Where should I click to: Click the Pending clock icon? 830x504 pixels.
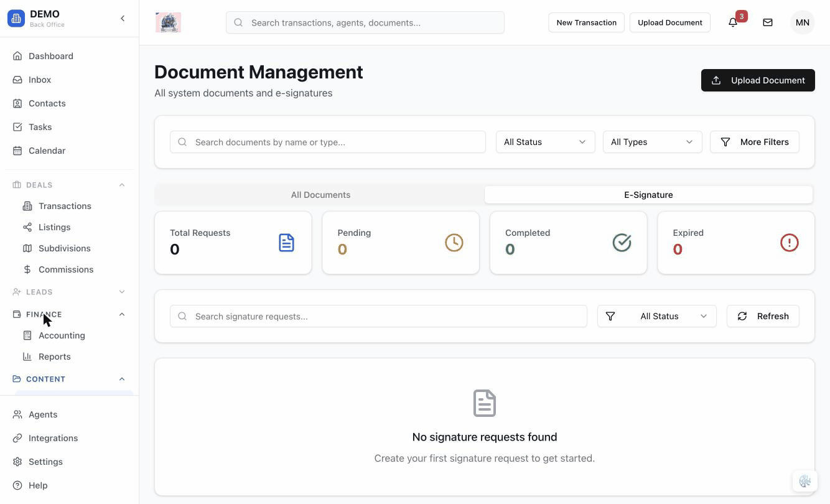pyautogui.click(x=454, y=243)
